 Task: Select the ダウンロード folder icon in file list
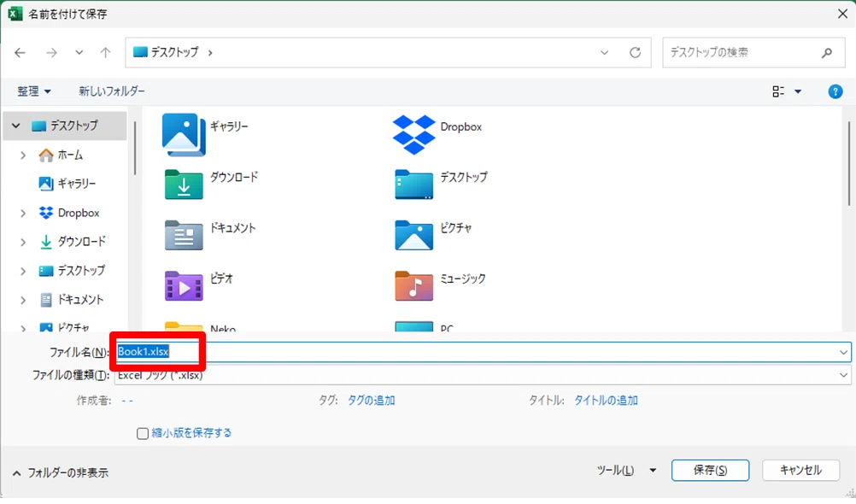(184, 184)
